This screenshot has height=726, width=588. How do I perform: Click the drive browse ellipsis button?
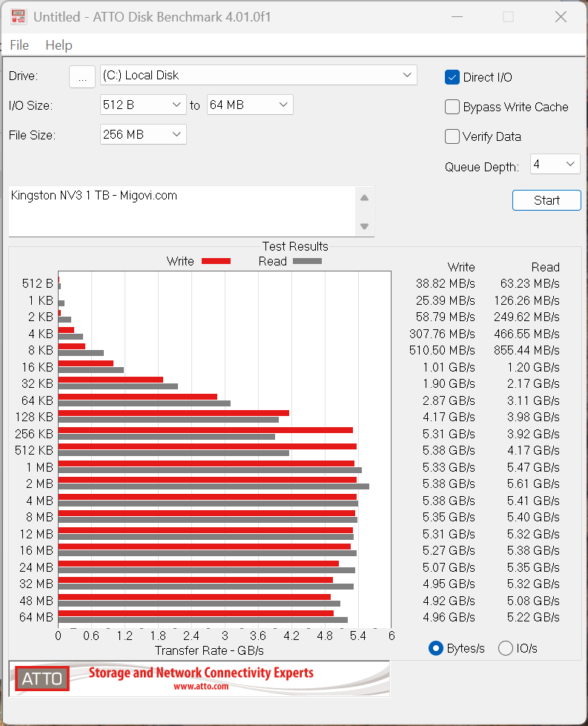(82, 76)
